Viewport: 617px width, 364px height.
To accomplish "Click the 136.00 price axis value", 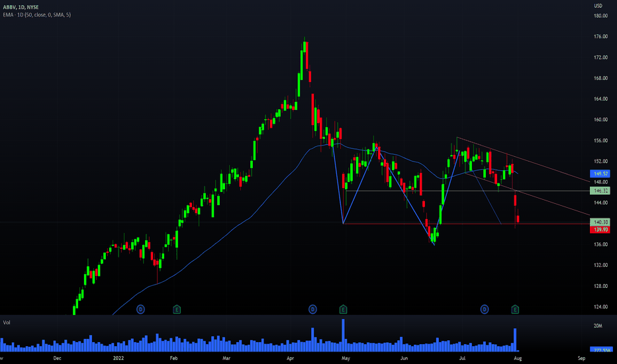I will click(x=600, y=244).
